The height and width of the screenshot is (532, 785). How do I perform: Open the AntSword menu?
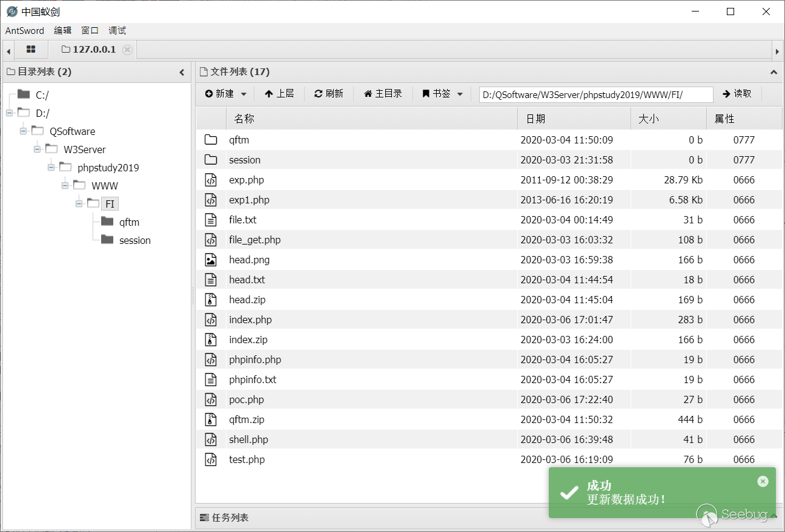click(25, 30)
